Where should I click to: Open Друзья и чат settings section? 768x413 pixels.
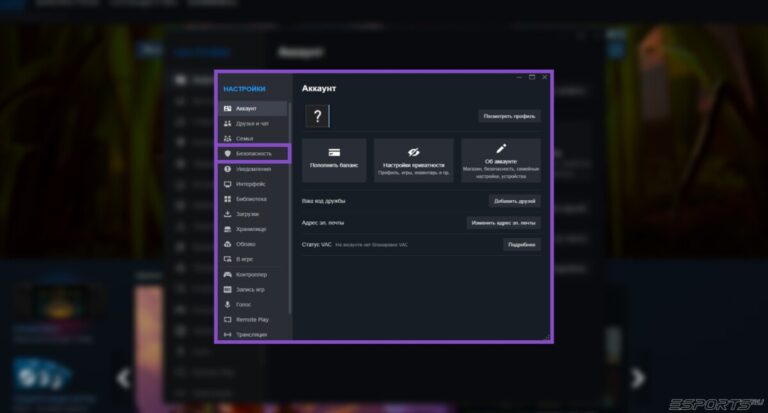pos(252,123)
